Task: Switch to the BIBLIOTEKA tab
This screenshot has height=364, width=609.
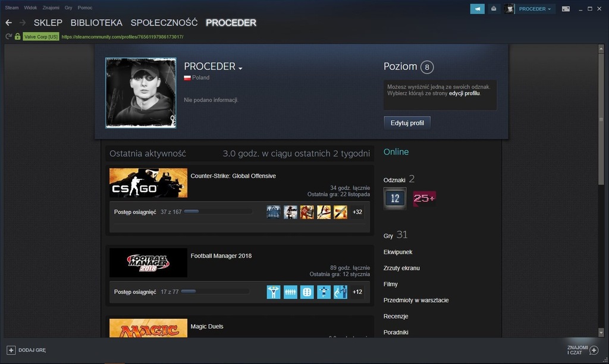Action: (96, 23)
